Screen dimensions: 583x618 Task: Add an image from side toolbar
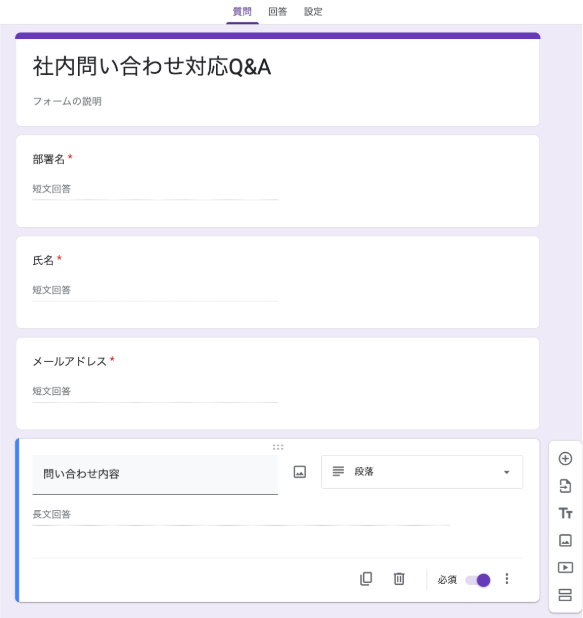click(565, 540)
